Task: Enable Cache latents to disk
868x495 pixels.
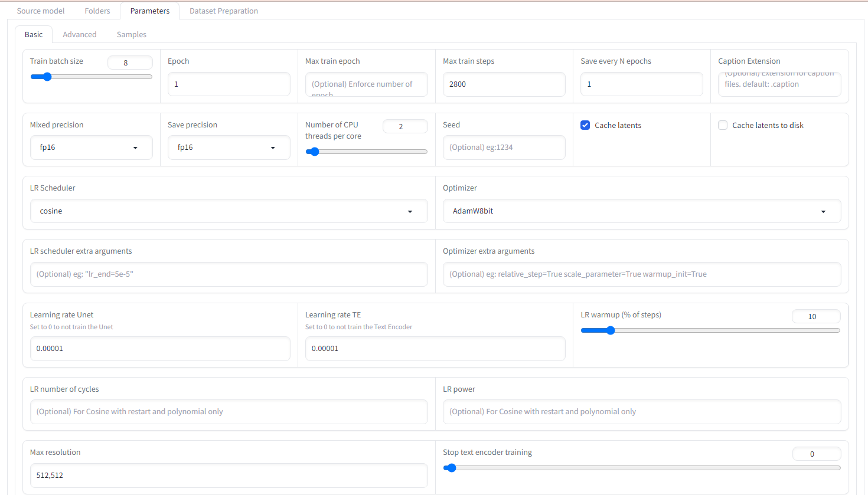Action: click(723, 125)
